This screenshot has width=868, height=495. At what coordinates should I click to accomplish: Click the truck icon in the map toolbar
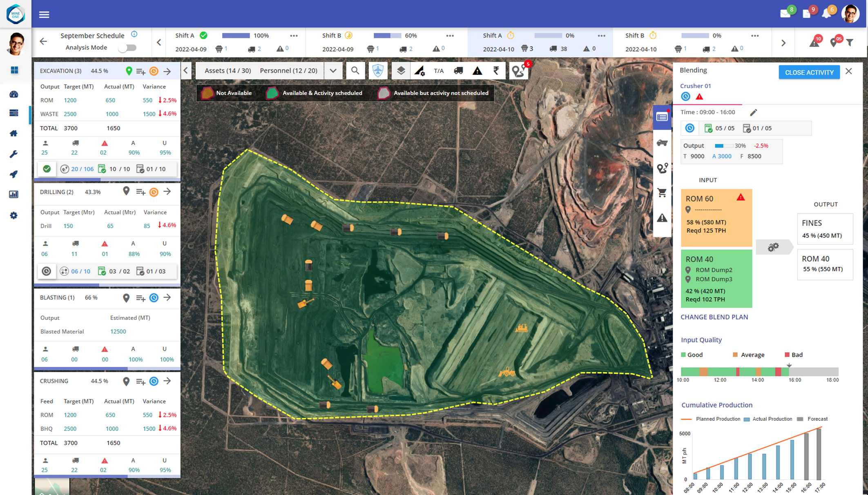(458, 71)
